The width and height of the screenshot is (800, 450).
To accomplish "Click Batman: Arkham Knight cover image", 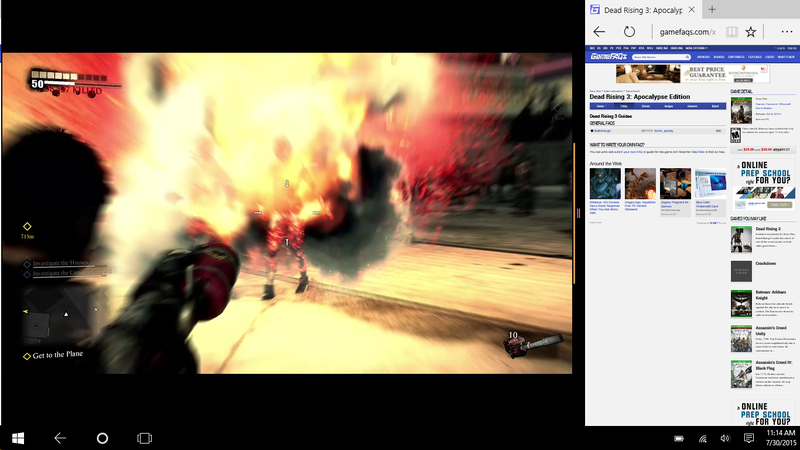I will [x=741, y=304].
